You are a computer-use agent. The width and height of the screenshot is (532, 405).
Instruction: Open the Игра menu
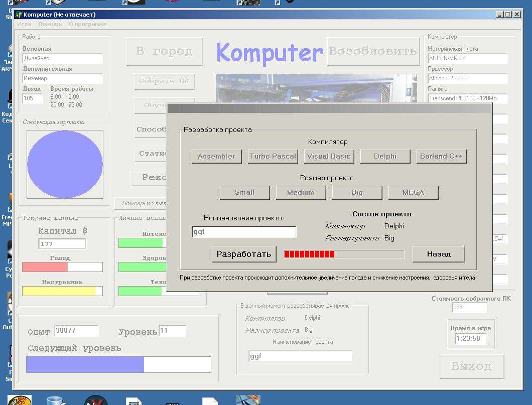tap(24, 24)
